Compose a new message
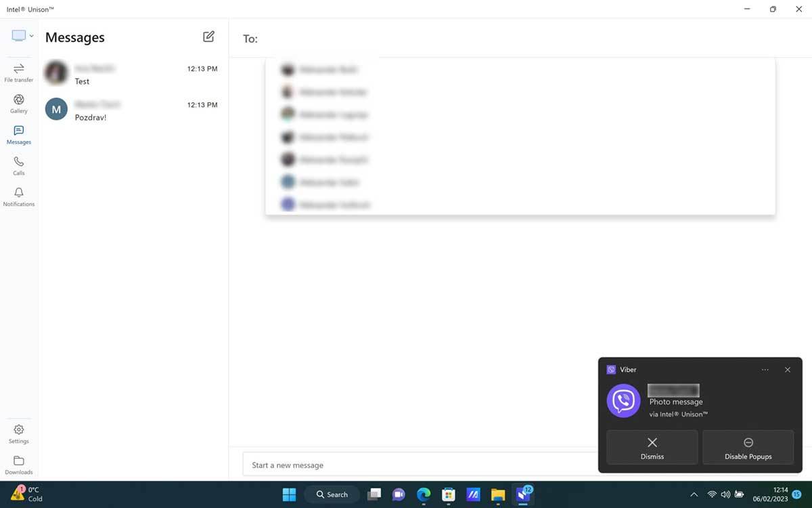 coord(208,36)
